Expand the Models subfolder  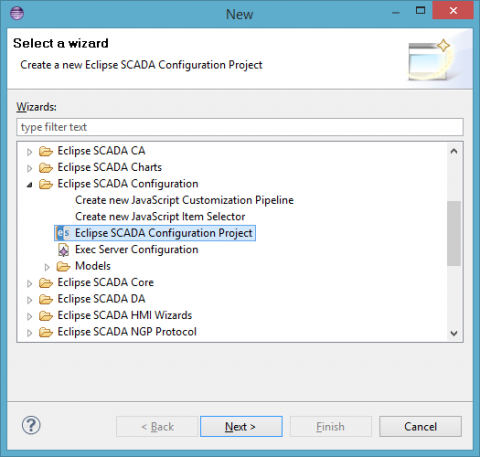point(47,267)
